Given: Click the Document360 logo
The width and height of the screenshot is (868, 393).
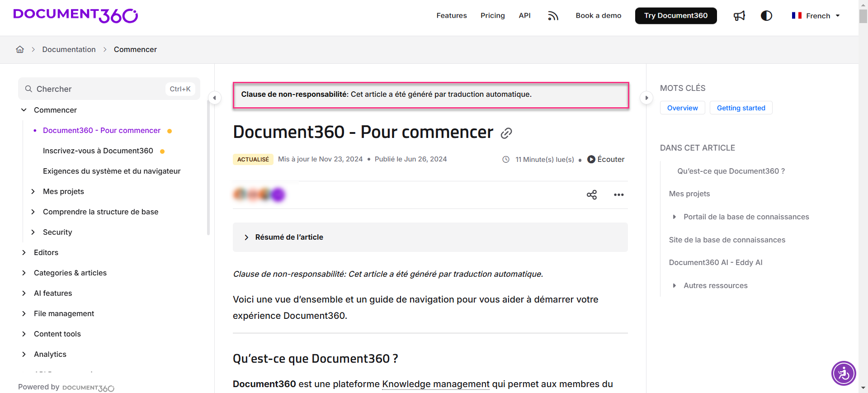Looking at the screenshot, I should [75, 15].
